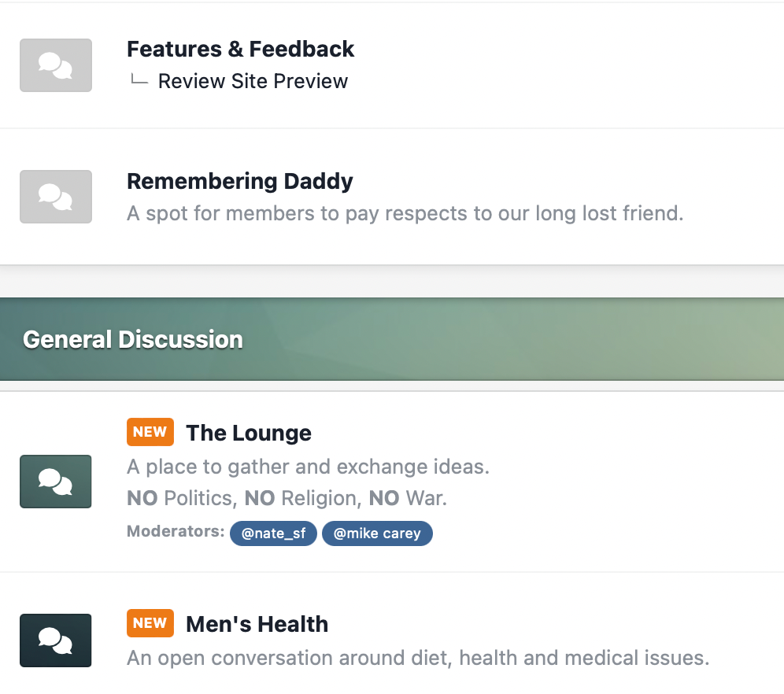Open the Men's Health forum title
784x694 pixels.
point(257,624)
